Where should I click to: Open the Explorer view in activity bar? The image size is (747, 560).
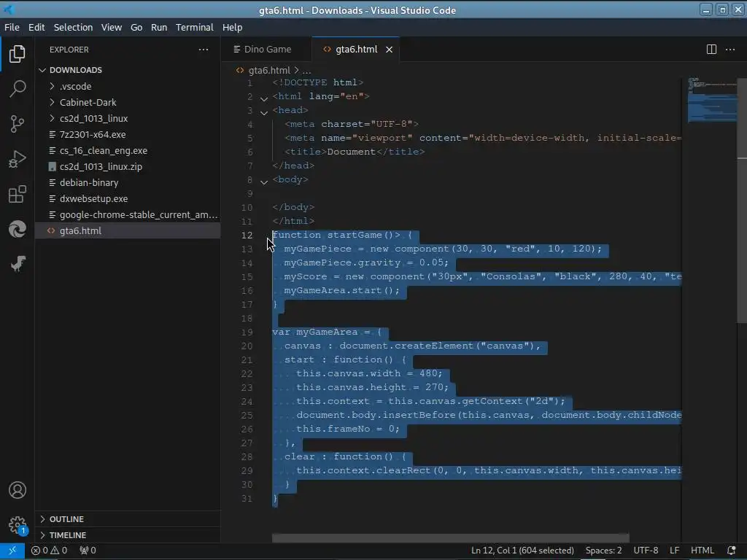[x=18, y=54]
